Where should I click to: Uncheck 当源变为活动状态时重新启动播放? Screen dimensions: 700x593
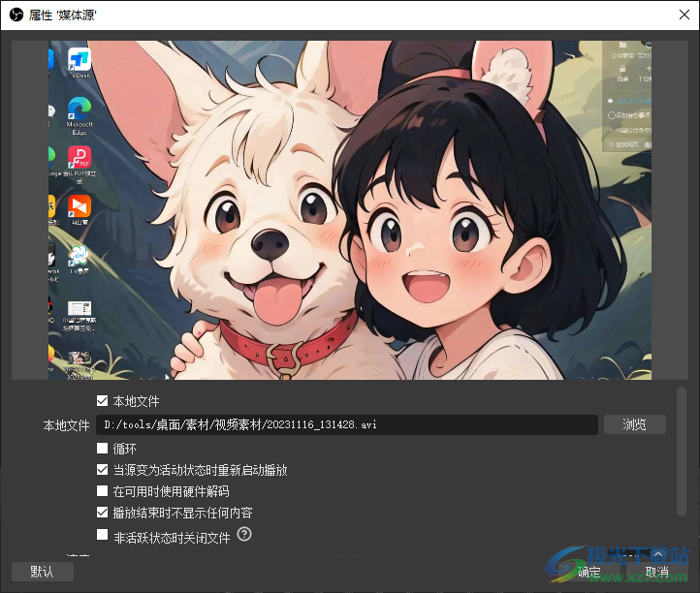click(x=102, y=469)
